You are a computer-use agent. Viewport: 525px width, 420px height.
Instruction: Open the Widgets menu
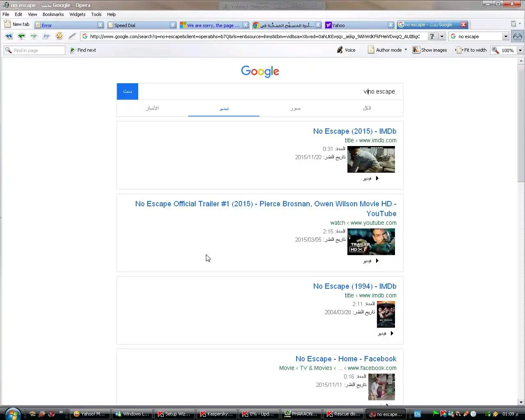[77, 14]
